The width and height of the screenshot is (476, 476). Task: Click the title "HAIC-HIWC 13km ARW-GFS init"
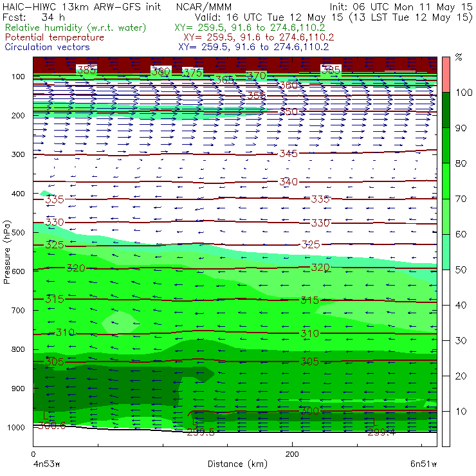pyautogui.click(x=82, y=6)
